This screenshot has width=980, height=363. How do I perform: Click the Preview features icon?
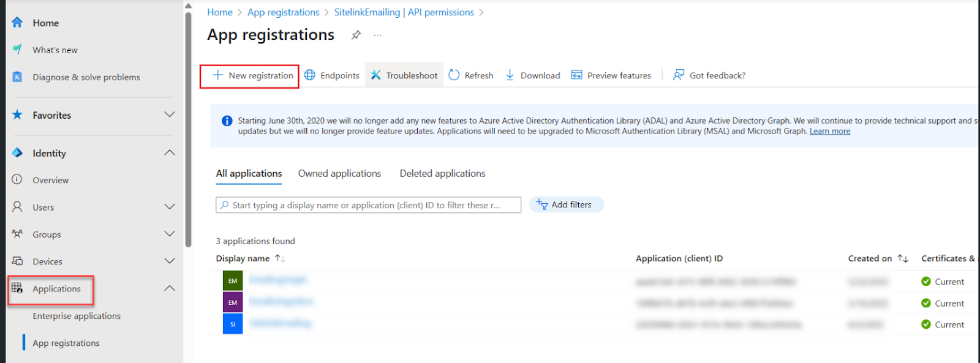point(576,75)
